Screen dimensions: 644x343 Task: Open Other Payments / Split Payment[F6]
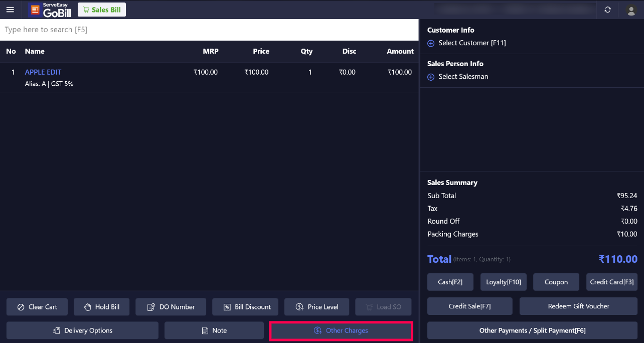click(532, 330)
